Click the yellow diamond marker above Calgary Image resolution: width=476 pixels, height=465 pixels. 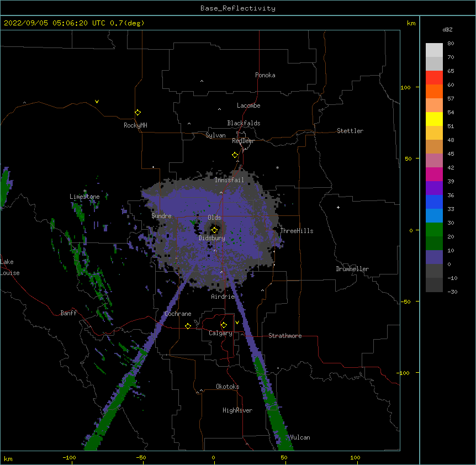224,325
